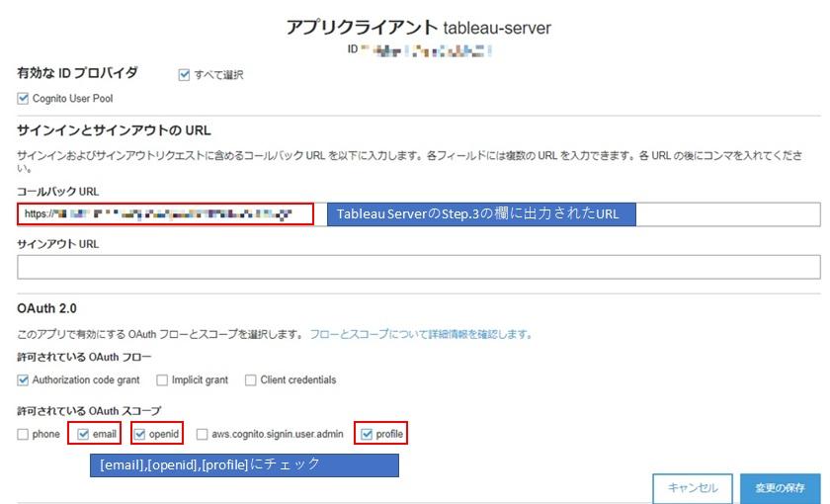
Task: Click the 許可されている OAuth スコープ label
Action: click(89, 411)
